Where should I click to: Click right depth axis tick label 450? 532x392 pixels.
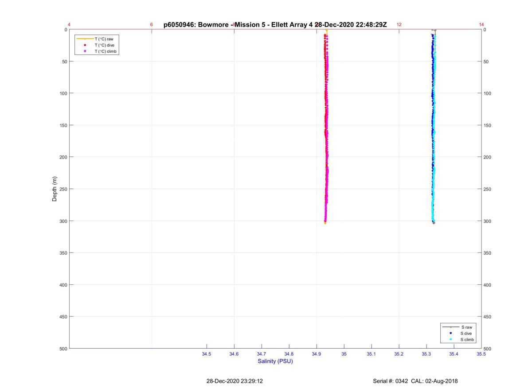(488, 317)
